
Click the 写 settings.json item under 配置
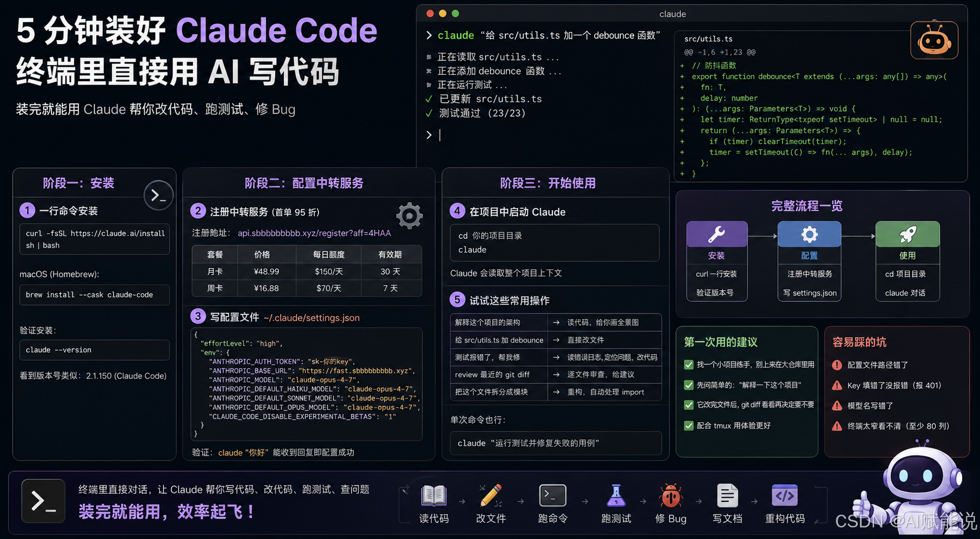tap(810, 293)
